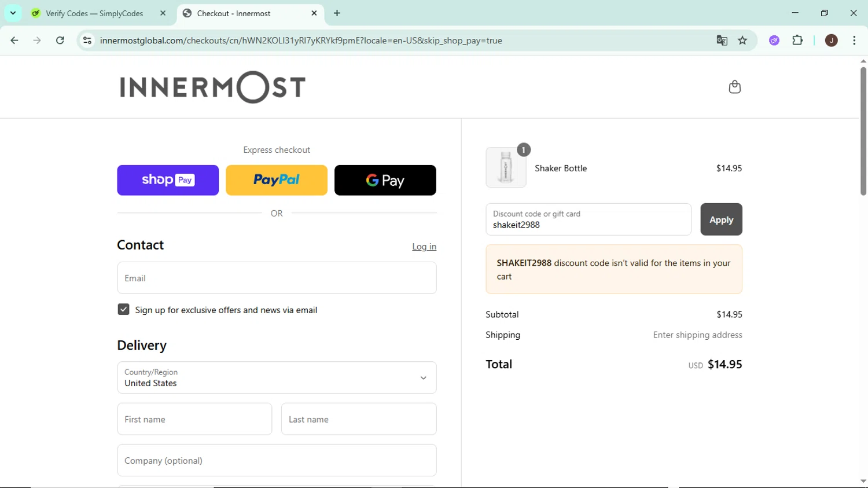The height and width of the screenshot is (488, 868).
Task: Click the SHAKEIT2988 invalid code message
Action: tap(614, 269)
